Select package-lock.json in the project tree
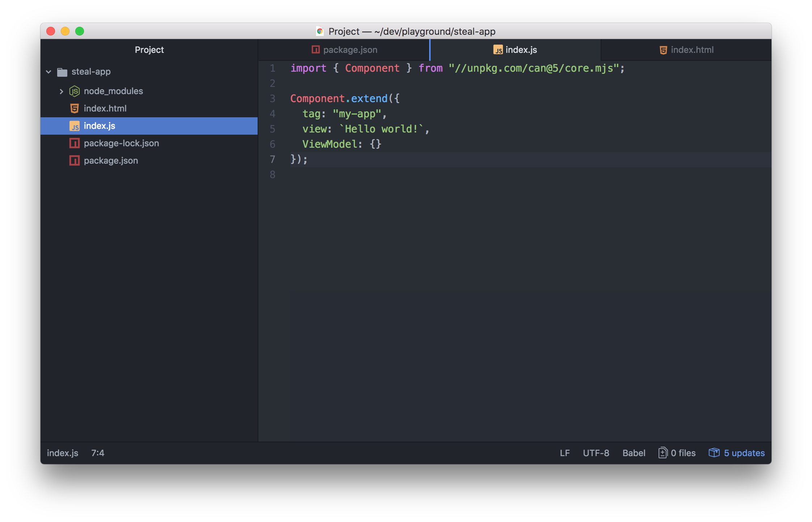812x522 pixels. pos(121,143)
